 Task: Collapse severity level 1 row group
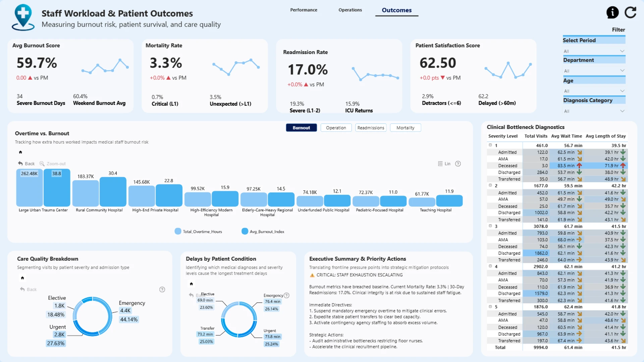pyautogui.click(x=490, y=145)
